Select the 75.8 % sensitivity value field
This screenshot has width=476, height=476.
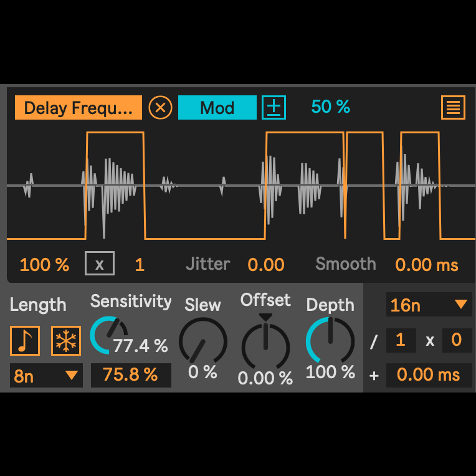tap(130, 374)
